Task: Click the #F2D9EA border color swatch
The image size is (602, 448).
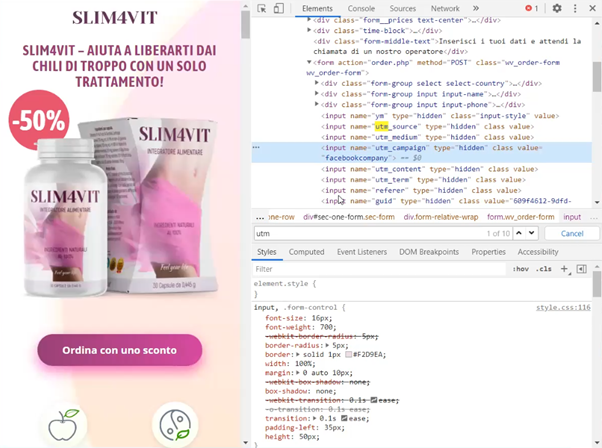Action: click(x=348, y=355)
